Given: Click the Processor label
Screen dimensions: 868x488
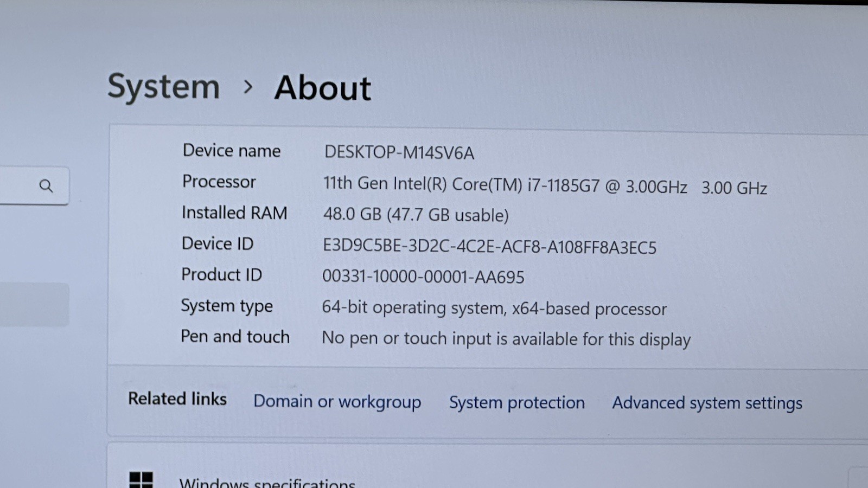Looking at the screenshot, I should [x=219, y=182].
